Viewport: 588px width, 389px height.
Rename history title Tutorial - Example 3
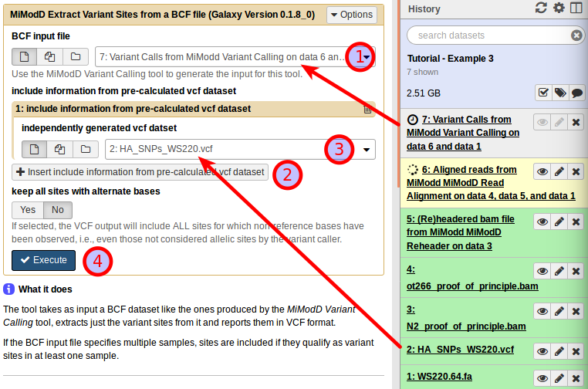coord(451,59)
